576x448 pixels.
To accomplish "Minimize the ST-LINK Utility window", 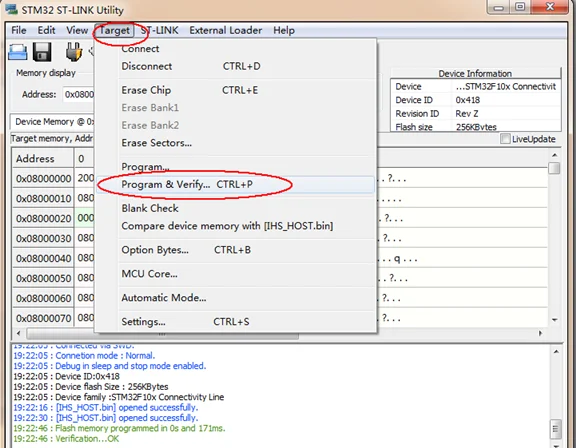I will (x=498, y=7).
